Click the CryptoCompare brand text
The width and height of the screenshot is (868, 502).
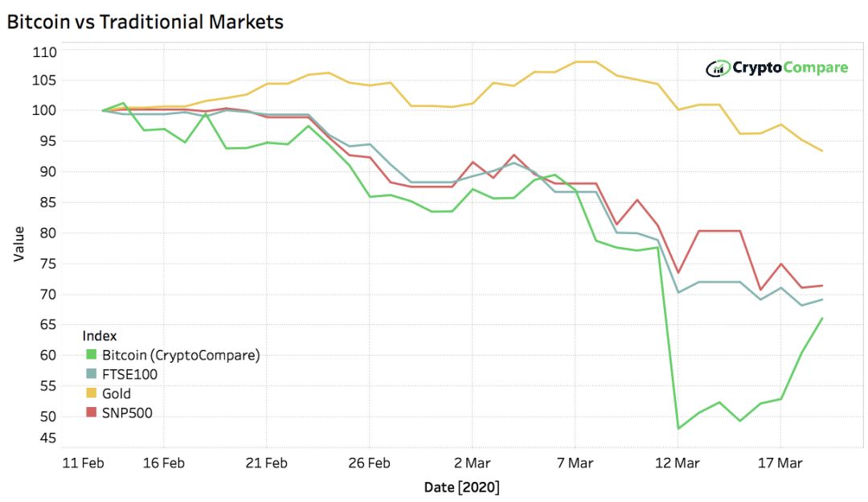[790, 68]
